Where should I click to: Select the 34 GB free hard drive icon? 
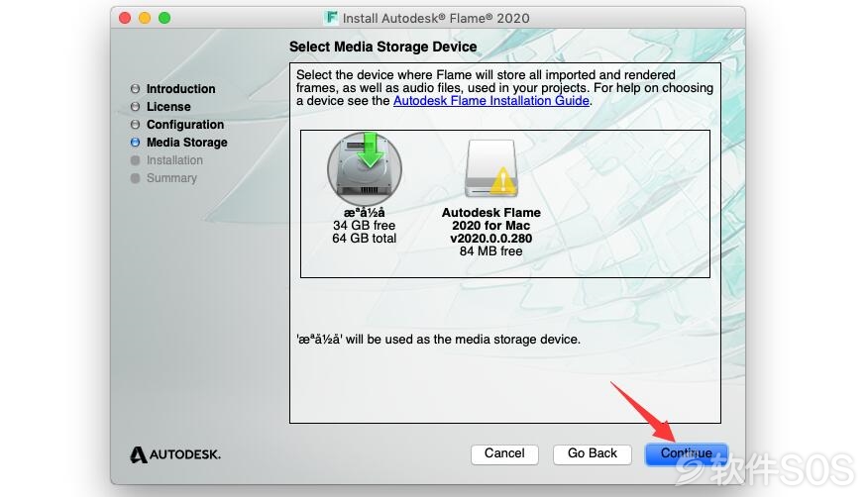[365, 168]
